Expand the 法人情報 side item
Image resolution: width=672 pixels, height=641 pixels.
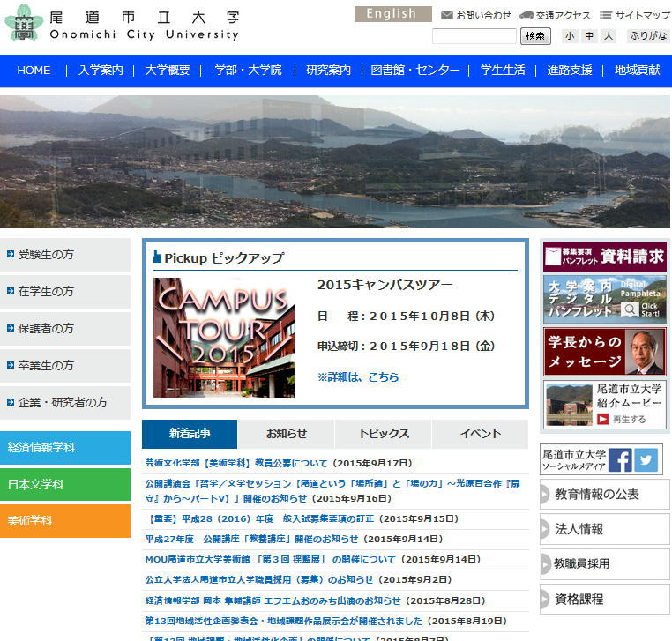[x=605, y=529]
